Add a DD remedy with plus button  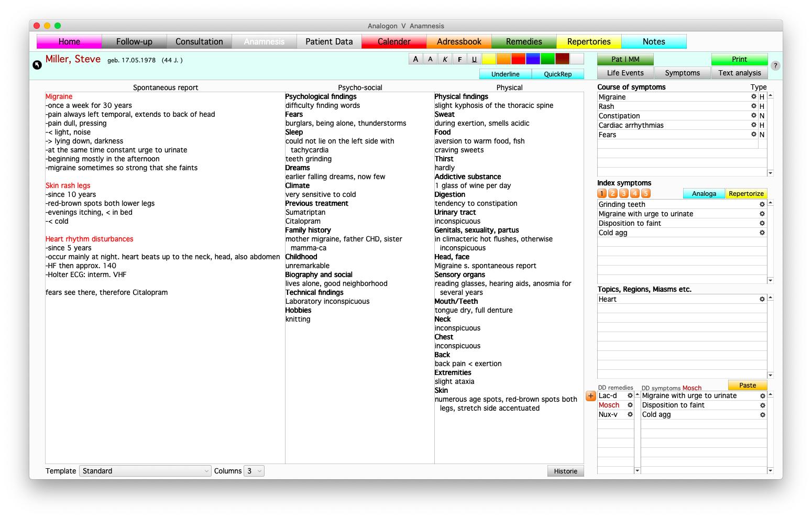click(591, 396)
